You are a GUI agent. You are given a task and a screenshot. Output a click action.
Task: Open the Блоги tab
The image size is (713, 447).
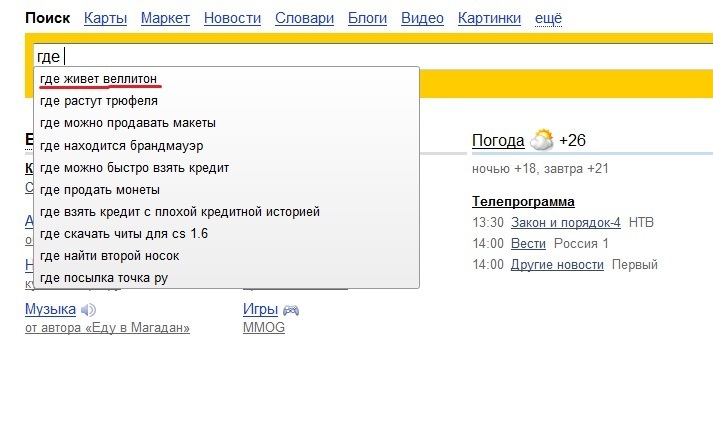(367, 18)
